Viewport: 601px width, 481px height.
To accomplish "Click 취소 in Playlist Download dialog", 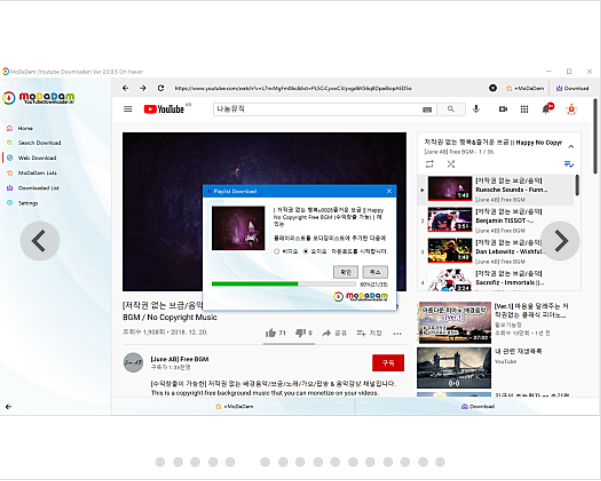I will pyautogui.click(x=375, y=272).
